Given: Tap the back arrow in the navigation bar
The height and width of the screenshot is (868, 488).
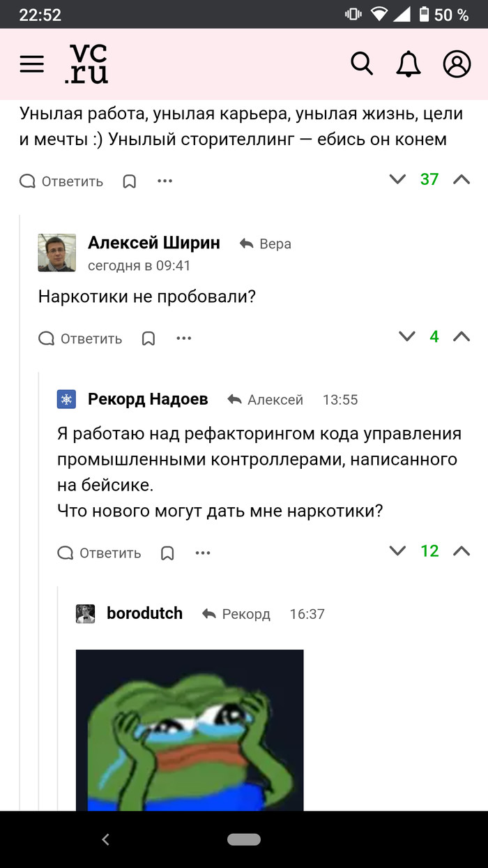Looking at the screenshot, I should pos(105,839).
